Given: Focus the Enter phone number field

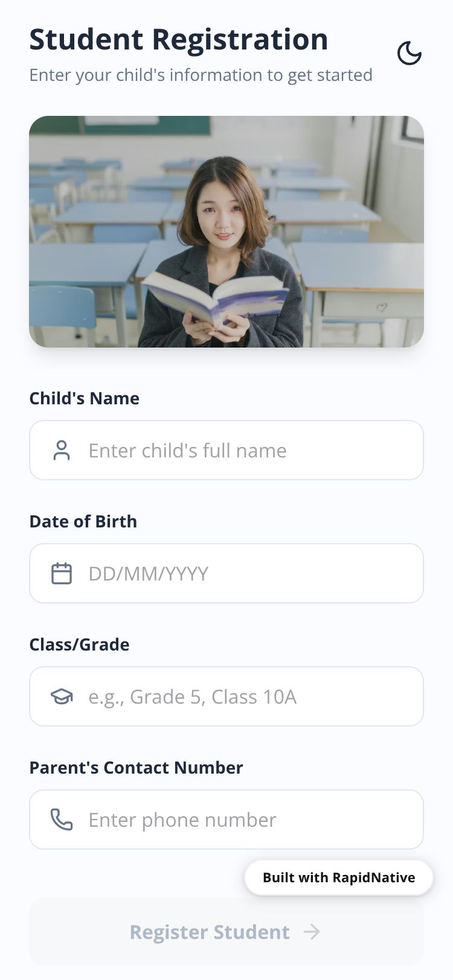Looking at the screenshot, I should coord(242,819).
